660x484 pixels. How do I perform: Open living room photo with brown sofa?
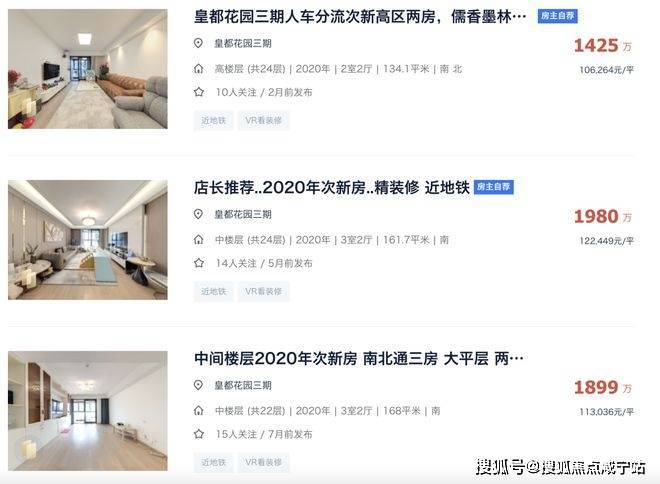(x=88, y=69)
